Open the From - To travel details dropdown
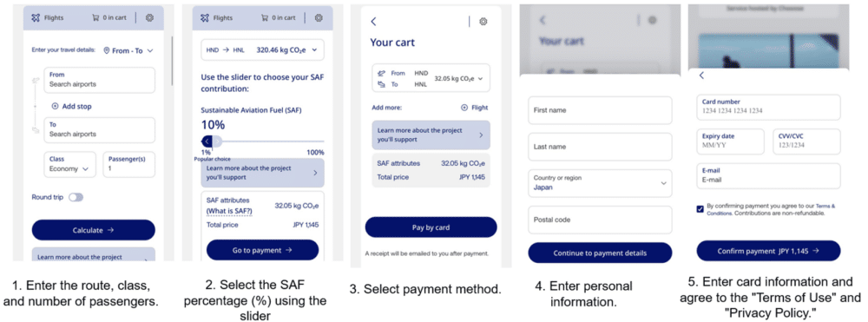 click(128, 50)
